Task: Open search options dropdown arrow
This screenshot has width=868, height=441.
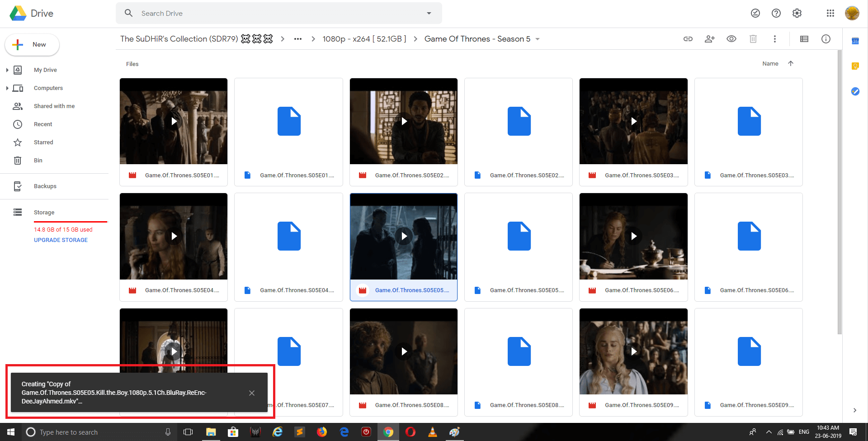Action: pyautogui.click(x=429, y=13)
